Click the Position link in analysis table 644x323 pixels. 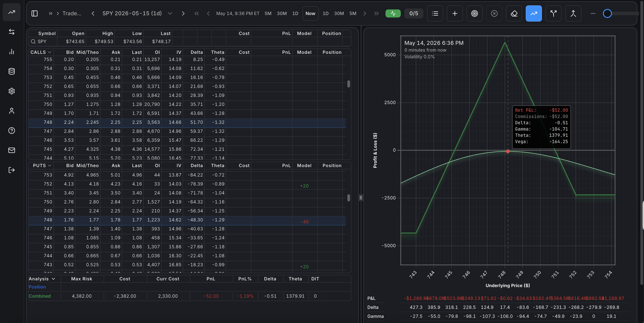pos(37,287)
